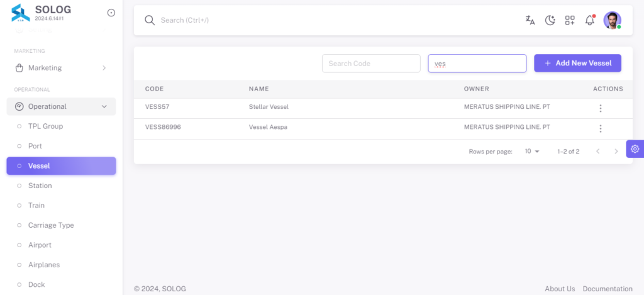Open the Documentation link
Viewport: 644px width, 295px height.
[x=608, y=289]
